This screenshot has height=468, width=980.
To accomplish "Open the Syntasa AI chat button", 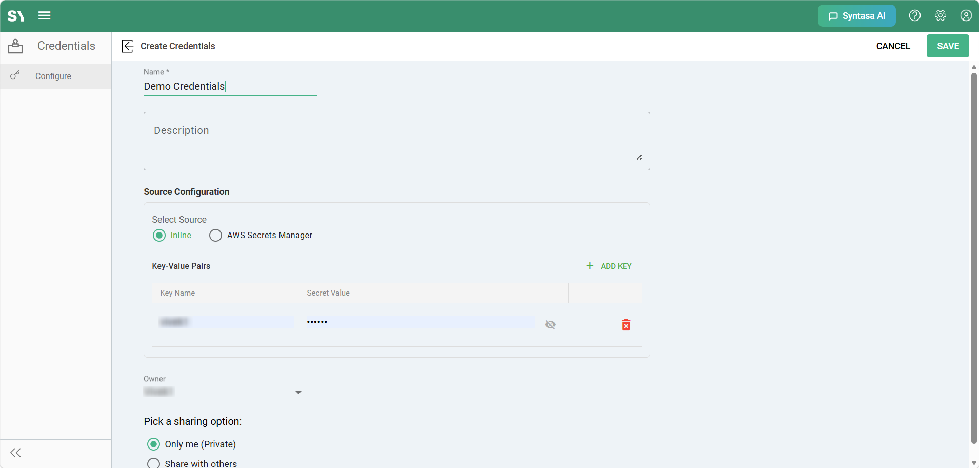I will (857, 16).
